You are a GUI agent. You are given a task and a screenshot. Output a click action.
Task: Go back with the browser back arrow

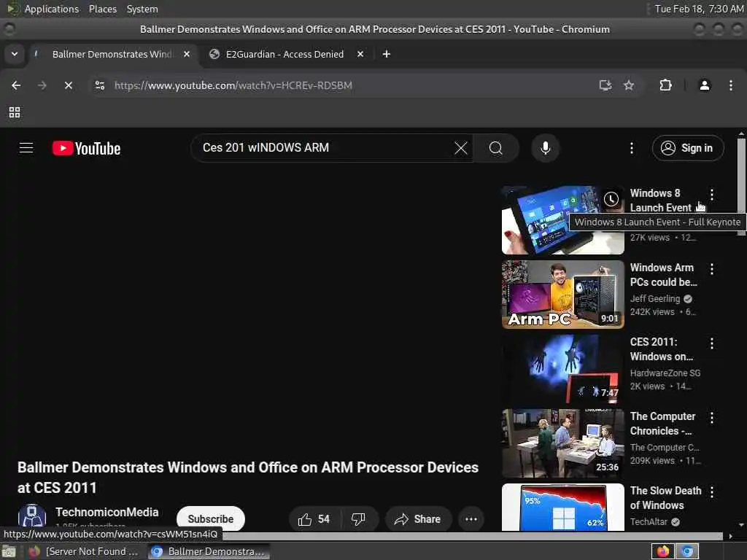(x=16, y=85)
